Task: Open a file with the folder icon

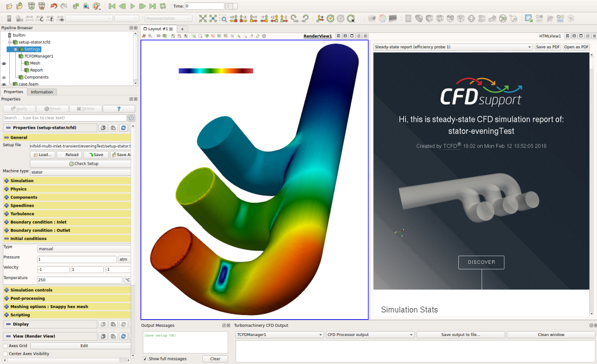Action: pyautogui.click(x=9, y=6)
